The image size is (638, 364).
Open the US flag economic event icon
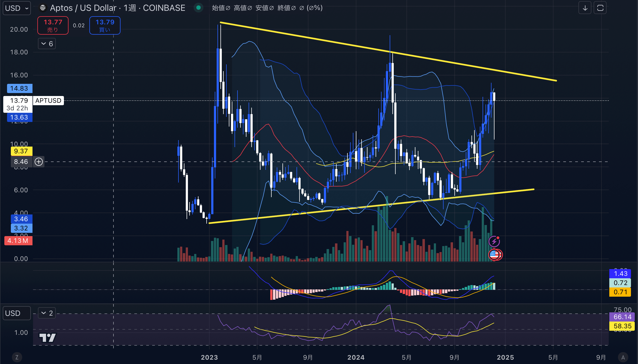(x=494, y=255)
